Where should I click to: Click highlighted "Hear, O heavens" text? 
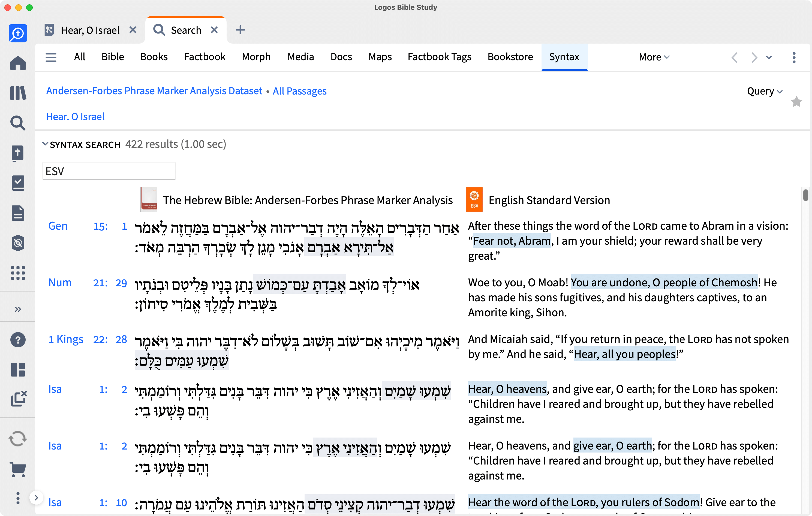[x=507, y=389]
